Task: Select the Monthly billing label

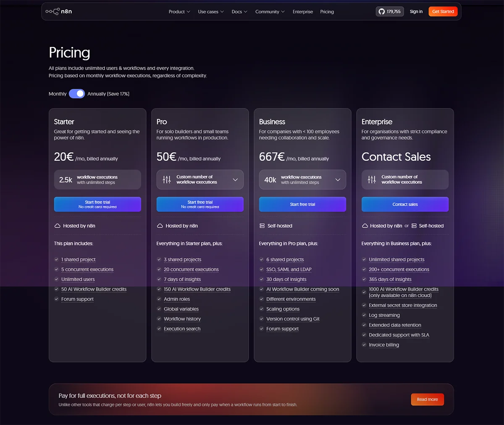Action: [x=58, y=94]
